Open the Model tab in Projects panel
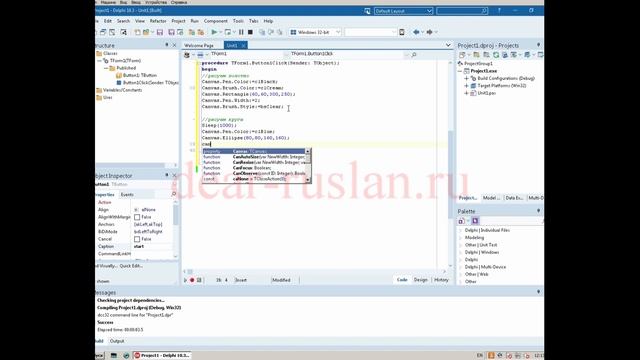 click(491, 198)
